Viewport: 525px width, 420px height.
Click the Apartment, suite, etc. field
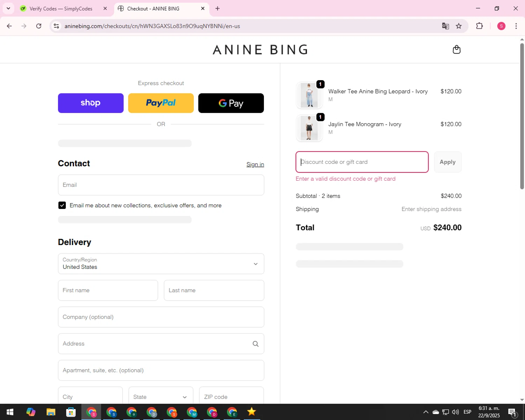pyautogui.click(x=161, y=370)
